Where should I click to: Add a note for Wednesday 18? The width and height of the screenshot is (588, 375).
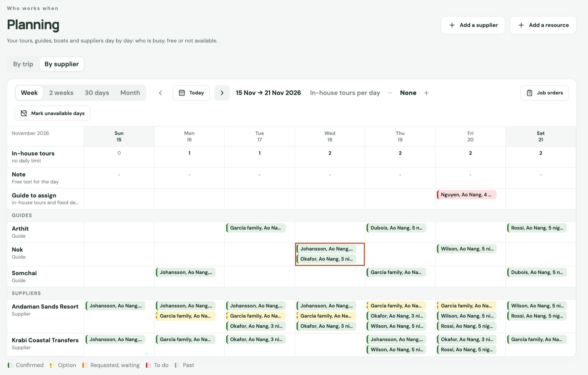coord(330,175)
